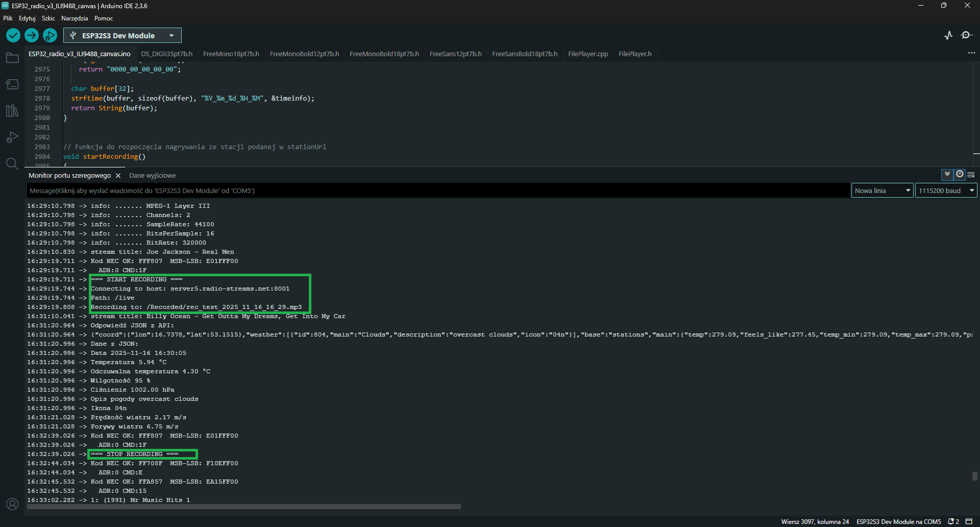Switch to the Dane wyjściowe output tab
This screenshot has height=527, width=980.
coord(152,175)
